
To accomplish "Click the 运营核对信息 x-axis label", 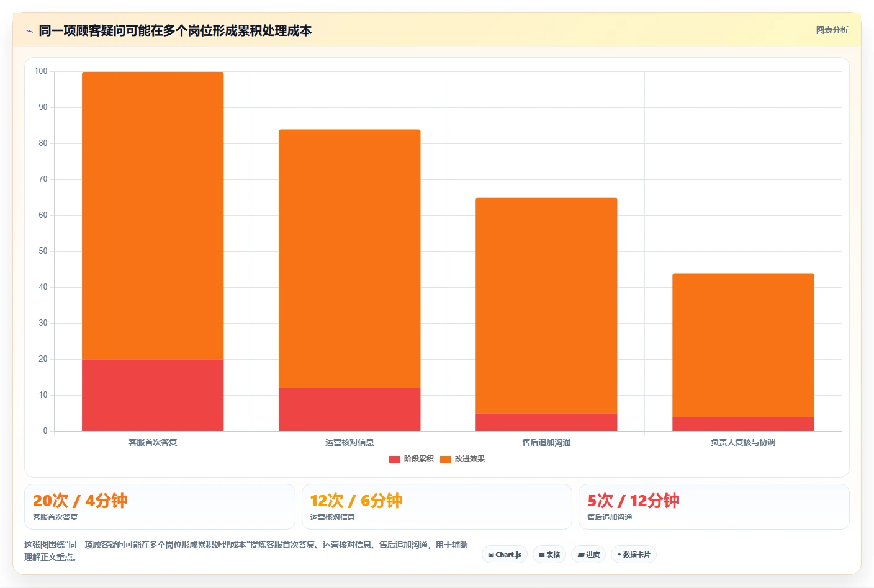I will [x=349, y=442].
